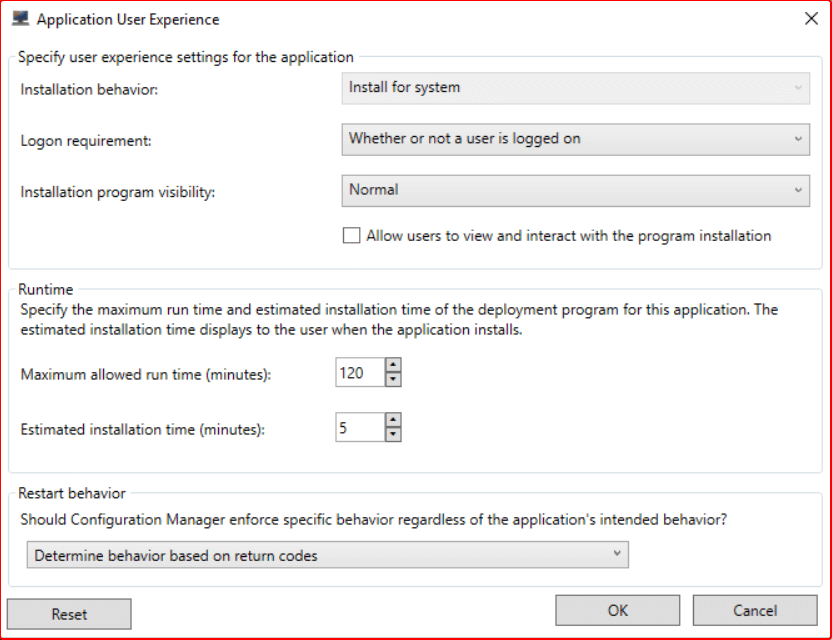
Task: Click the Should Configuration Manager enforce question text
Action: tap(374, 519)
